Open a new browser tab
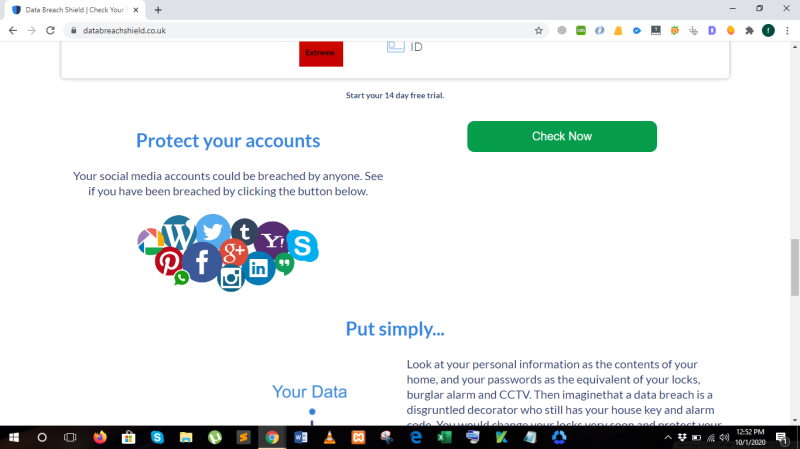800x449 pixels. click(x=158, y=10)
